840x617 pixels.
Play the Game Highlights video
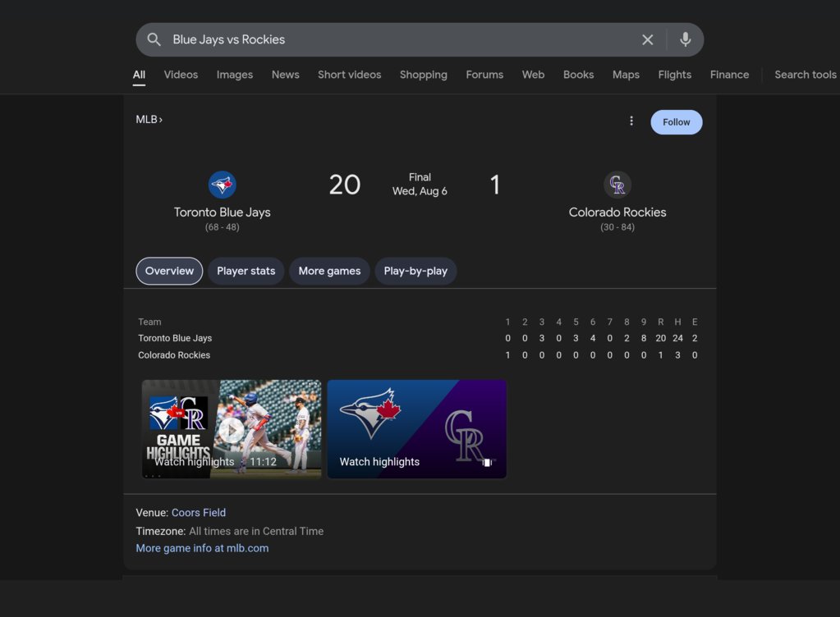[232, 429]
